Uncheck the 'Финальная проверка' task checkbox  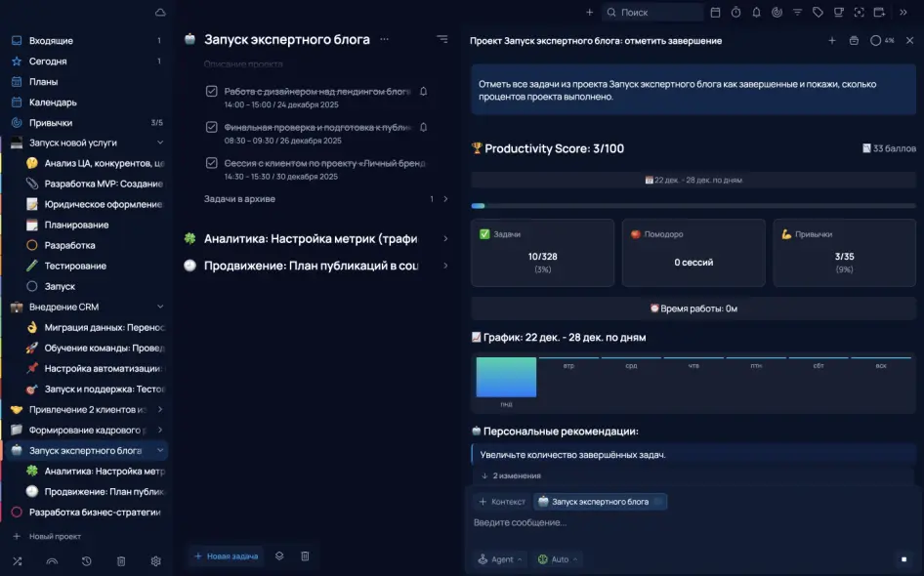click(x=212, y=127)
